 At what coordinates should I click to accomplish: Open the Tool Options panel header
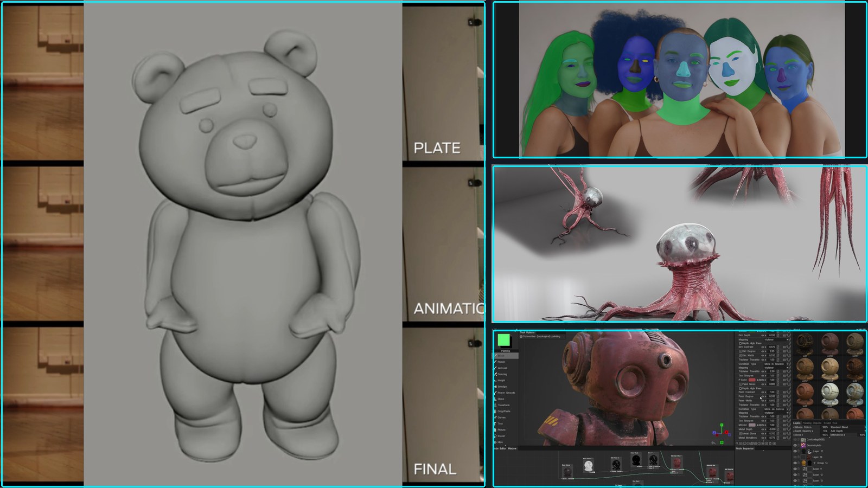pos(527,332)
